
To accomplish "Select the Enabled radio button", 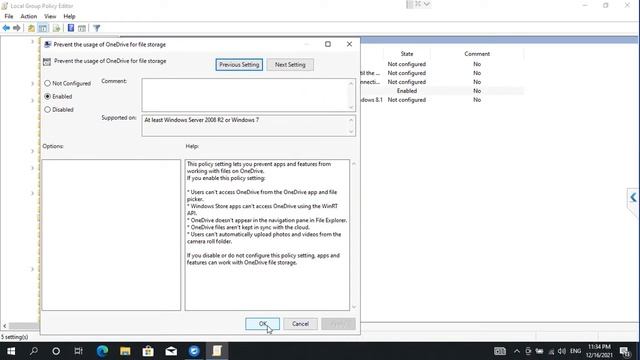I will (47, 96).
